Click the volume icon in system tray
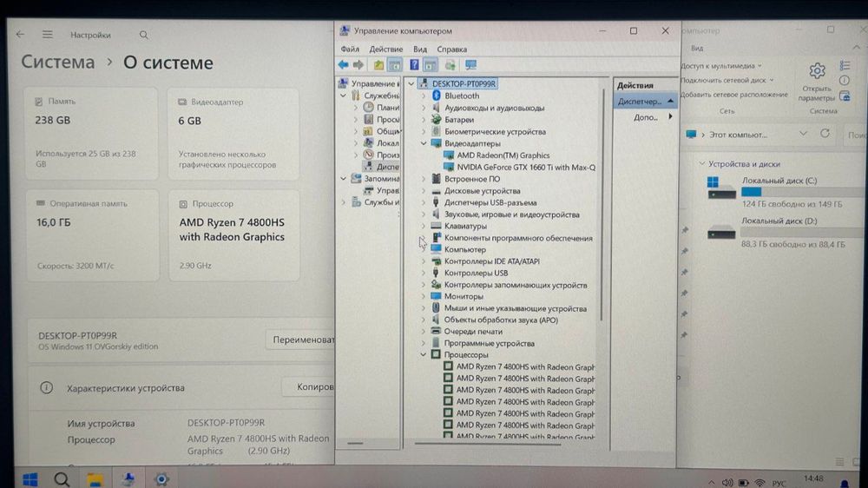 [727, 483]
